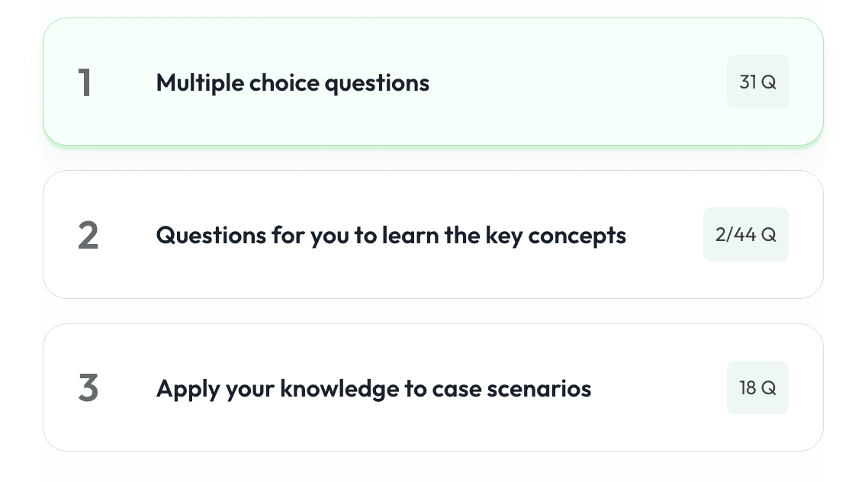Image resolution: width=868 pixels, height=482 pixels.
Task: Click the text Apply your knowledge to case scenarios
Action: point(373,388)
